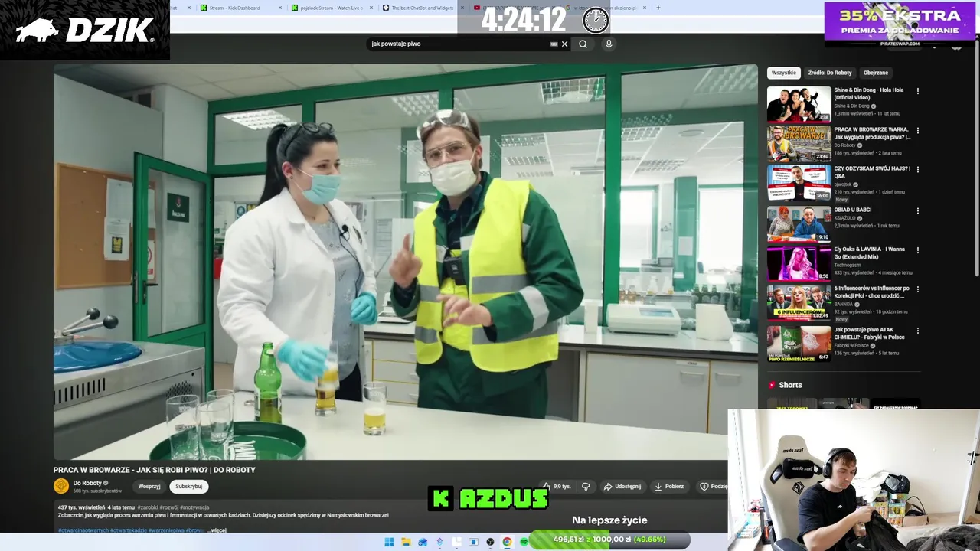The image size is (980, 551).
Task: Close the Stream - Kick Dashboard tab
Action: (x=279, y=8)
